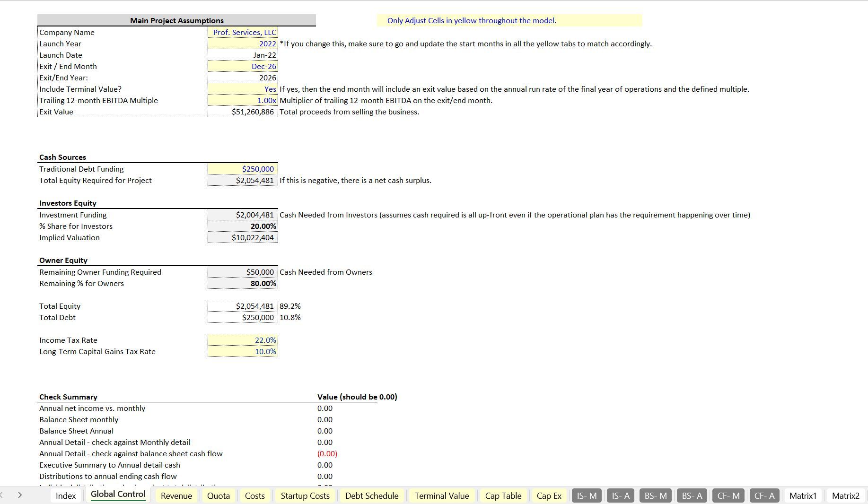Select the 1.00x EBITDA multiple cell

(x=243, y=100)
